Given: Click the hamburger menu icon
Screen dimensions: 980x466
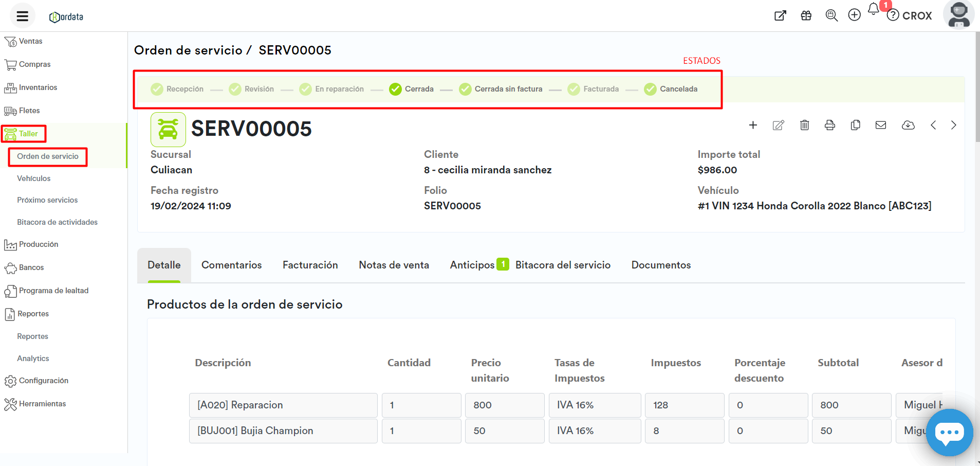Looking at the screenshot, I should [22, 15].
